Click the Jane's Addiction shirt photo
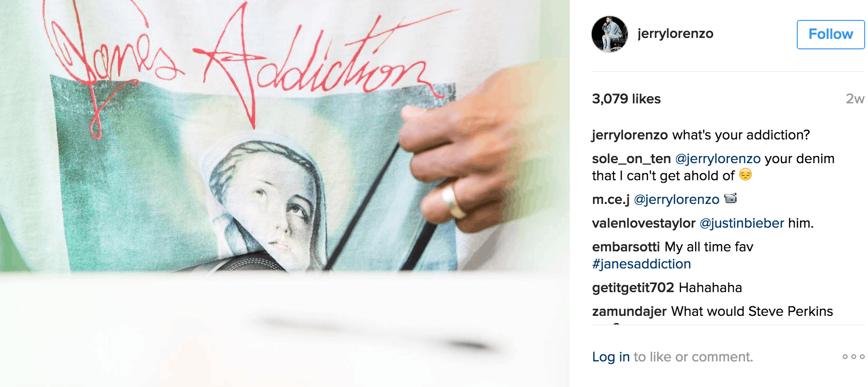 click(285, 193)
